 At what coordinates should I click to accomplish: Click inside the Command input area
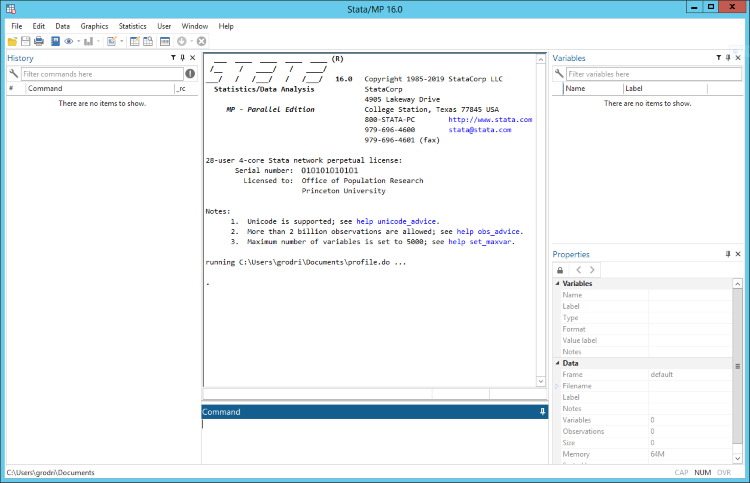(x=375, y=441)
